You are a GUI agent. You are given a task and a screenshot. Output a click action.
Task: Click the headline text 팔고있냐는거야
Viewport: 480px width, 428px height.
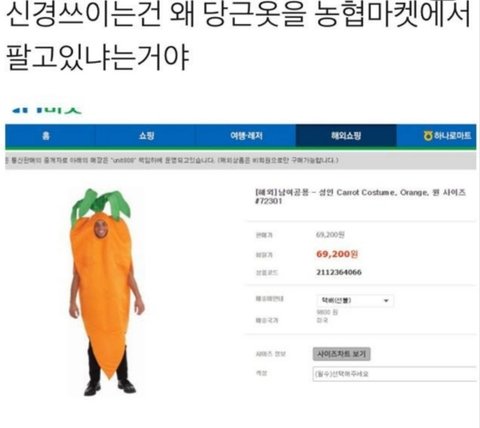pos(97,57)
